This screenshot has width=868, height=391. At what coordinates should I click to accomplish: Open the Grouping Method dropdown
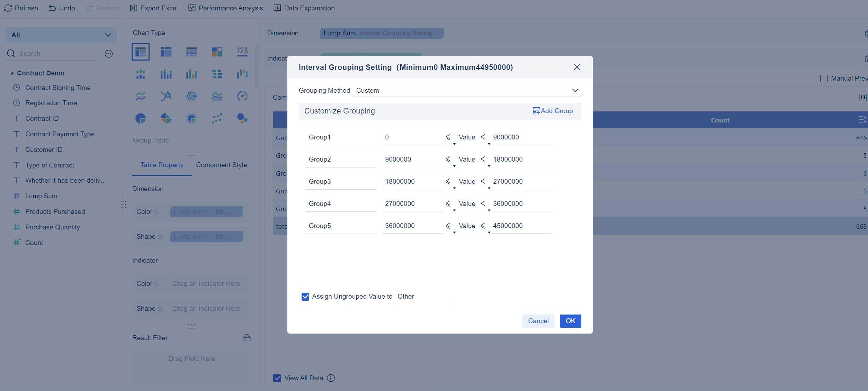point(575,90)
